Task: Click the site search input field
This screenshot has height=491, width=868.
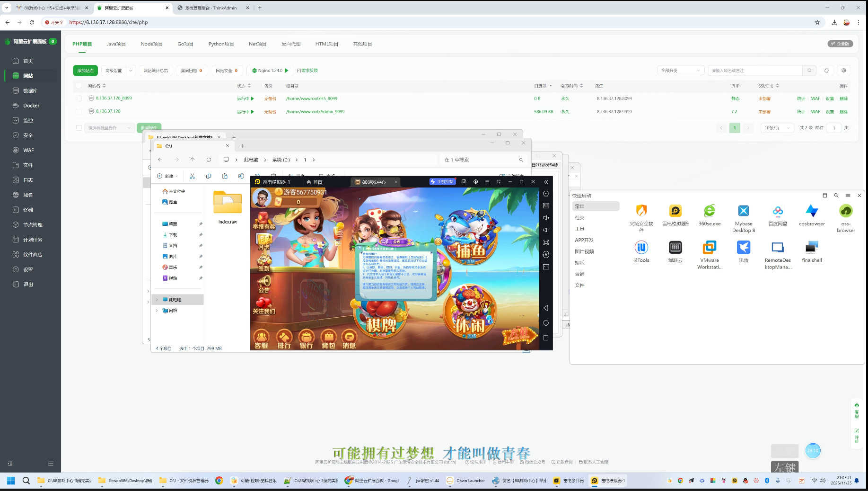Action: (754, 71)
